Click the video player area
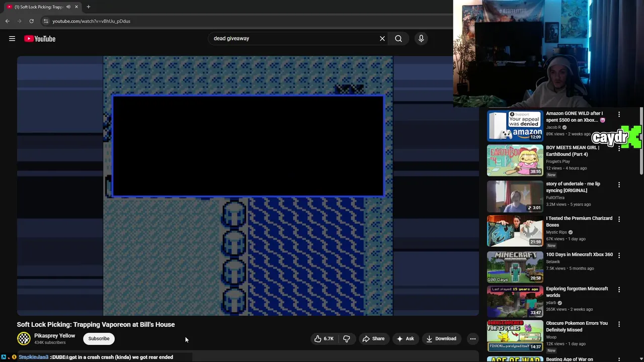 pyautogui.click(x=248, y=186)
